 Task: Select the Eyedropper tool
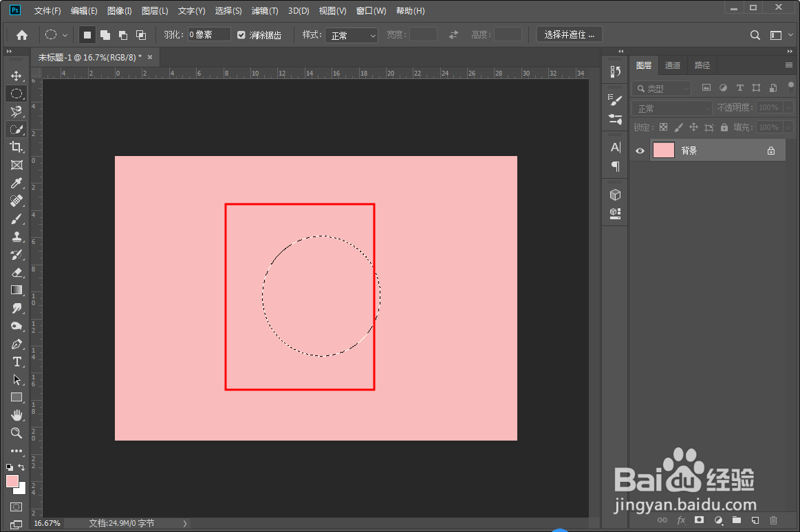[x=17, y=183]
